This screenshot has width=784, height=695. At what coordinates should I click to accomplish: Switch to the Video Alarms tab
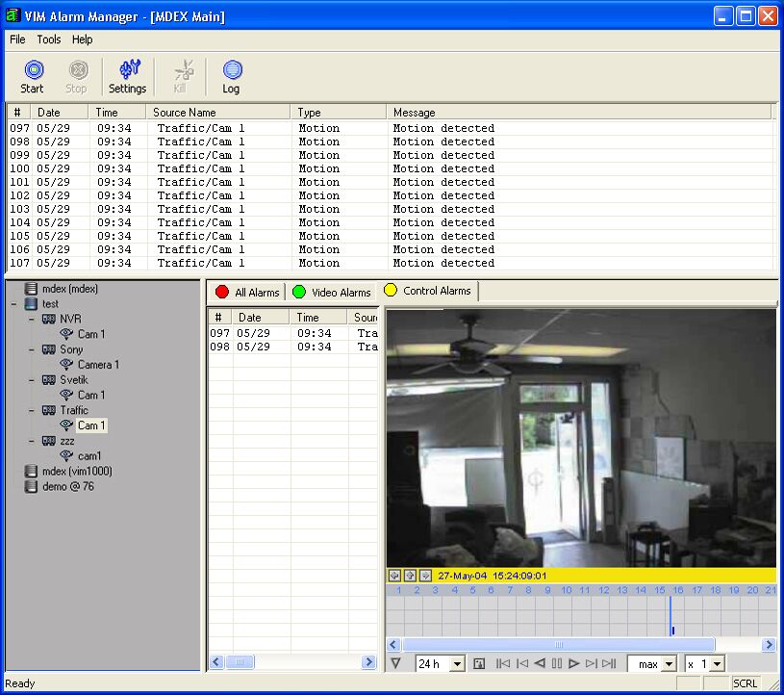click(332, 293)
